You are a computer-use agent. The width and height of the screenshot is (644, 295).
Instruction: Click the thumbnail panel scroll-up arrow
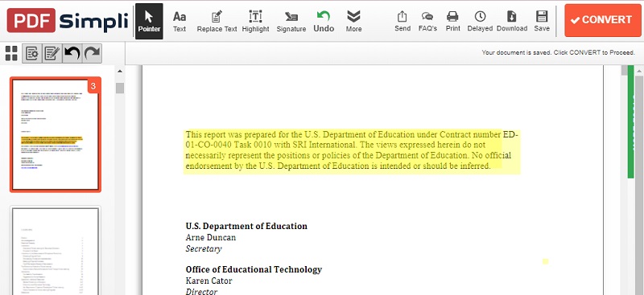point(119,71)
